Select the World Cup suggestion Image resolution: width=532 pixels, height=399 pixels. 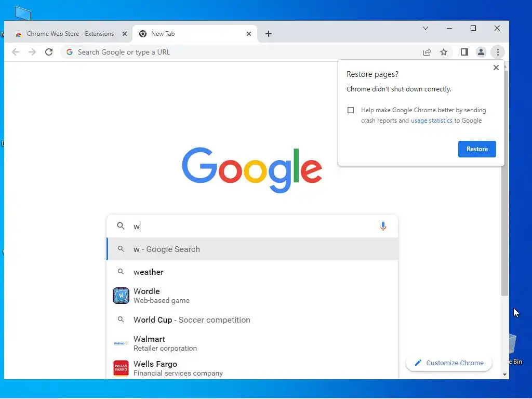pyautogui.click(x=252, y=320)
